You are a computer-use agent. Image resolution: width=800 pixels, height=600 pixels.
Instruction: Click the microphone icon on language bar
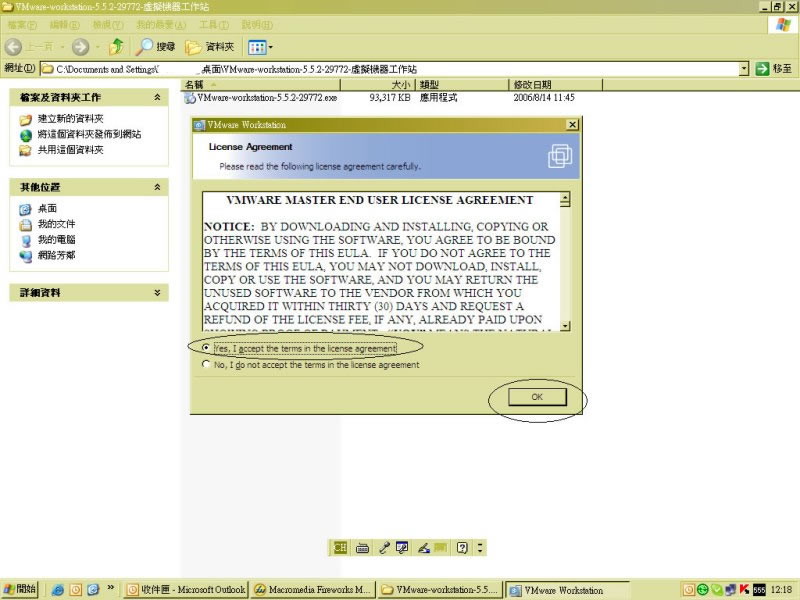click(384, 547)
